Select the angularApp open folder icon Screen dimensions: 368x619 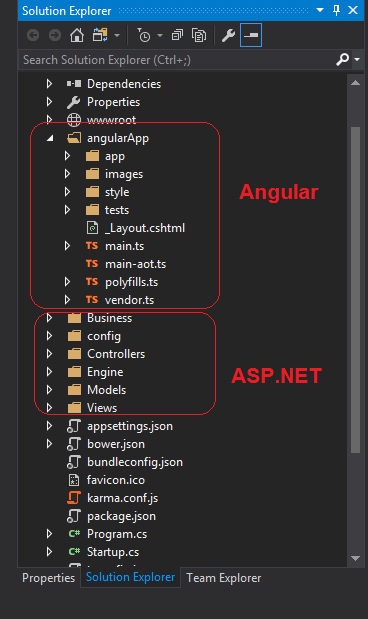pos(74,138)
